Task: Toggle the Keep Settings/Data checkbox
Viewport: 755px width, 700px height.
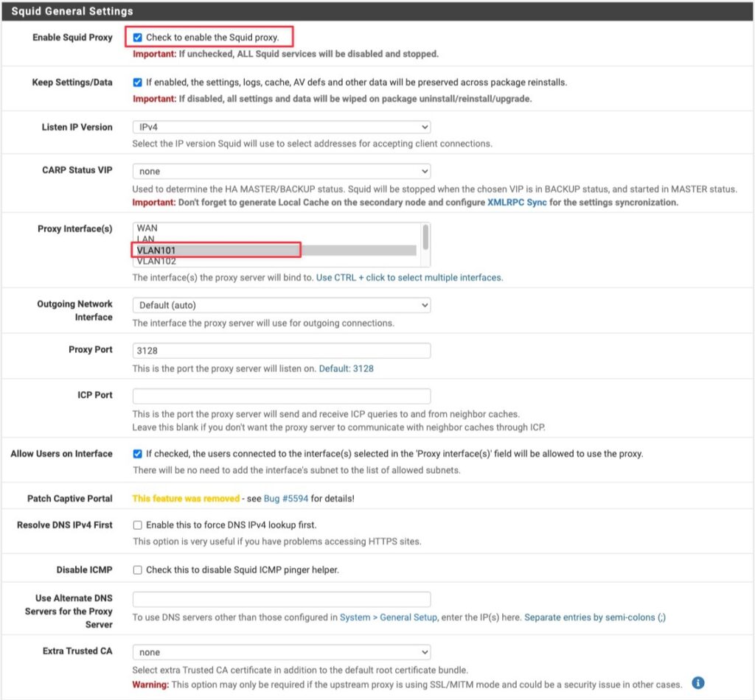Action: click(x=138, y=83)
